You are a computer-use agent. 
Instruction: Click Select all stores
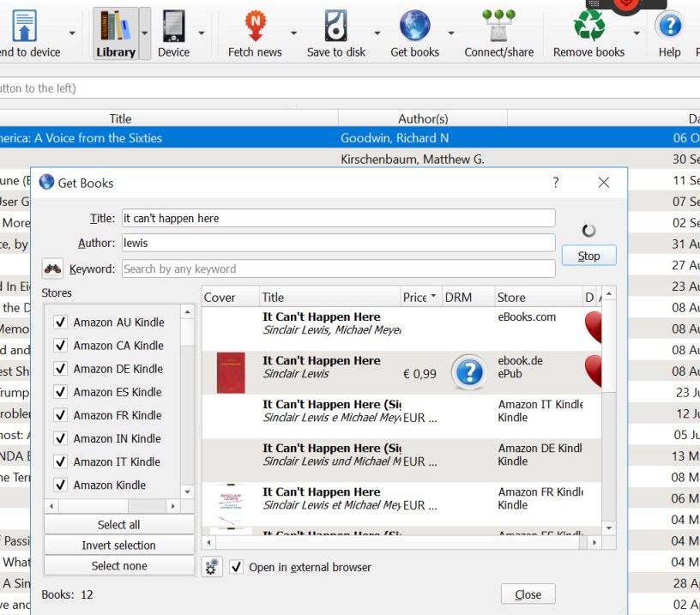point(118,524)
